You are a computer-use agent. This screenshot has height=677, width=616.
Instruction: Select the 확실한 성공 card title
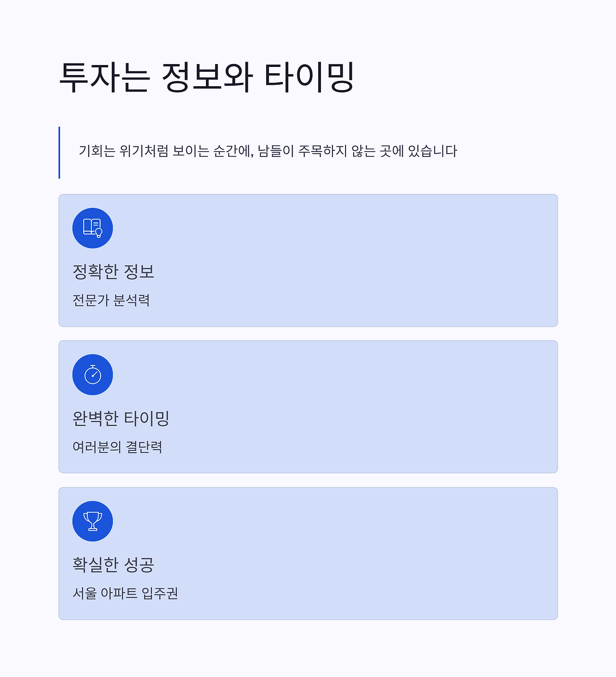pyautogui.click(x=113, y=564)
